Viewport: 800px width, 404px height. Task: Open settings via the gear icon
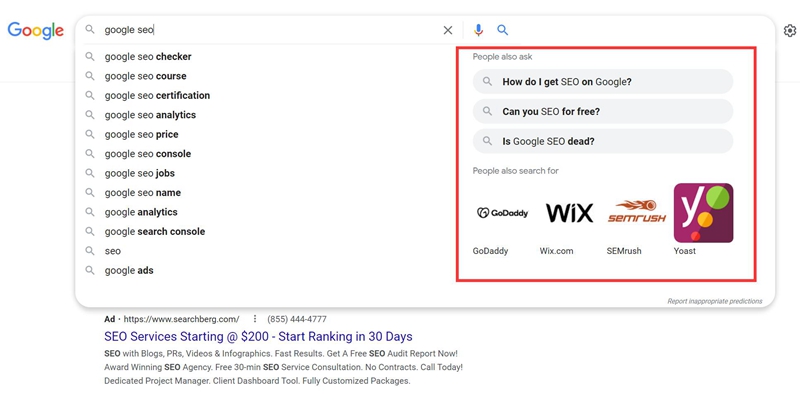click(790, 31)
